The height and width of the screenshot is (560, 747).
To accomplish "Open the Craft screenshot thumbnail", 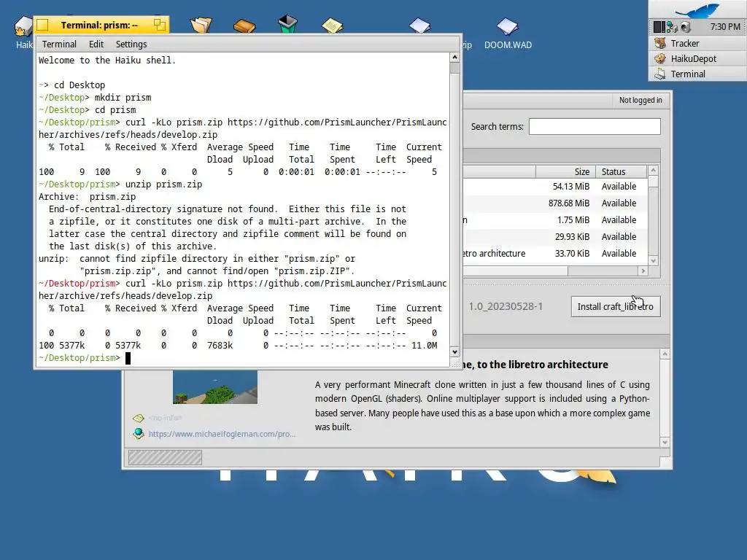I will pyautogui.click(x=215, y=386).
